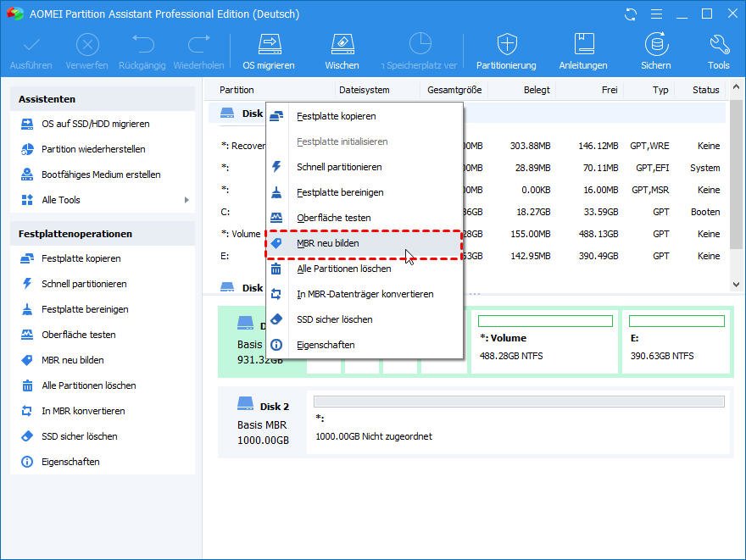The image size is (746, 560).
Task: Click the Sichern backup icon
Action: coord(655,51)
